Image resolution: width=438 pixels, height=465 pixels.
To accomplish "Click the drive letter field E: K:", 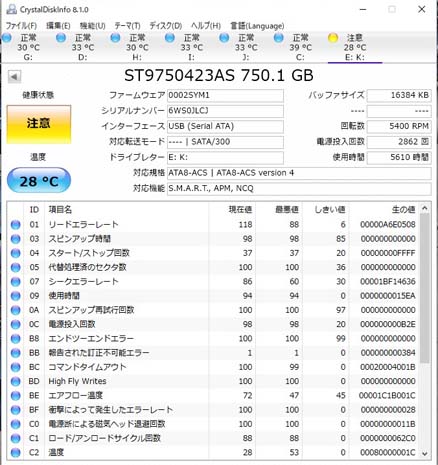I will pyautogui.click(x=225, y=157).
